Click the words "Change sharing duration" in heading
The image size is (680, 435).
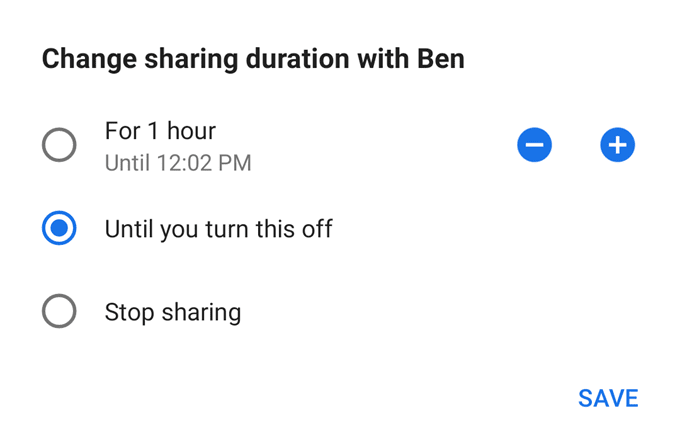click(x=190, y=59)
